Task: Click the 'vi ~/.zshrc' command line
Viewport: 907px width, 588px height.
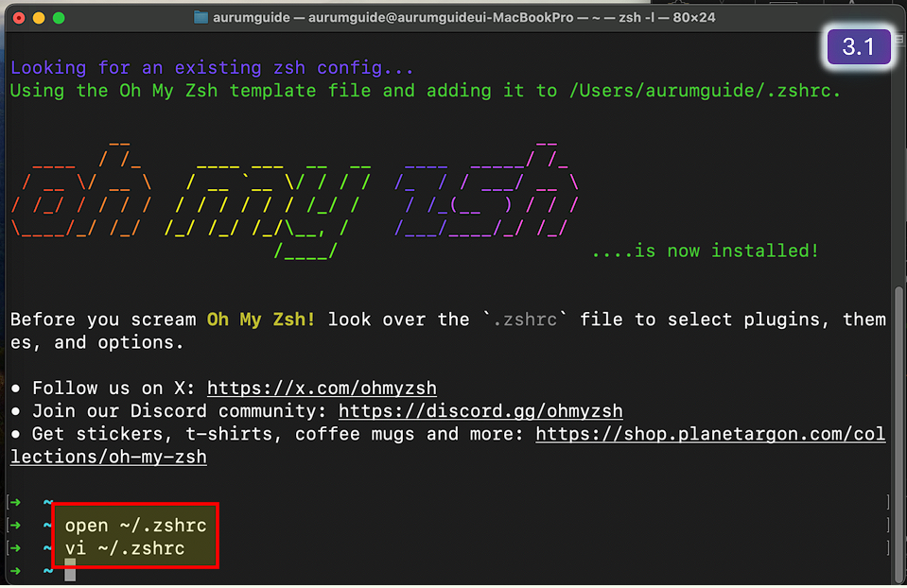Action: (124, 548)
